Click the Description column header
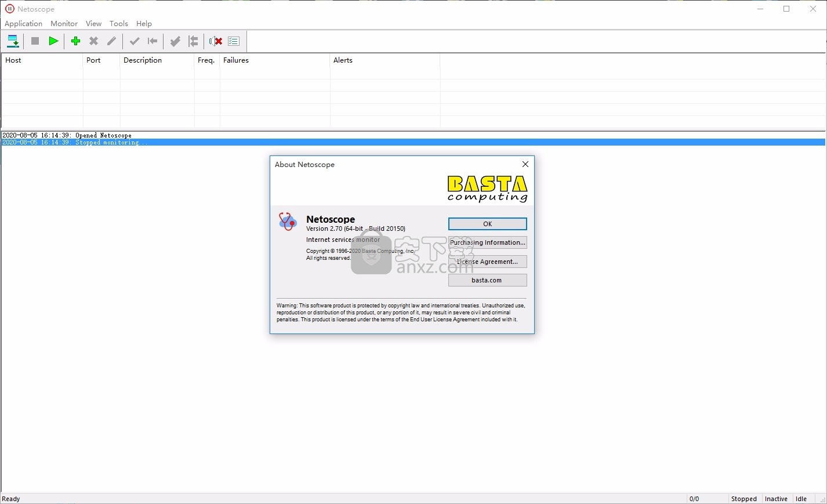827x504 pixels. coord(157,60)
